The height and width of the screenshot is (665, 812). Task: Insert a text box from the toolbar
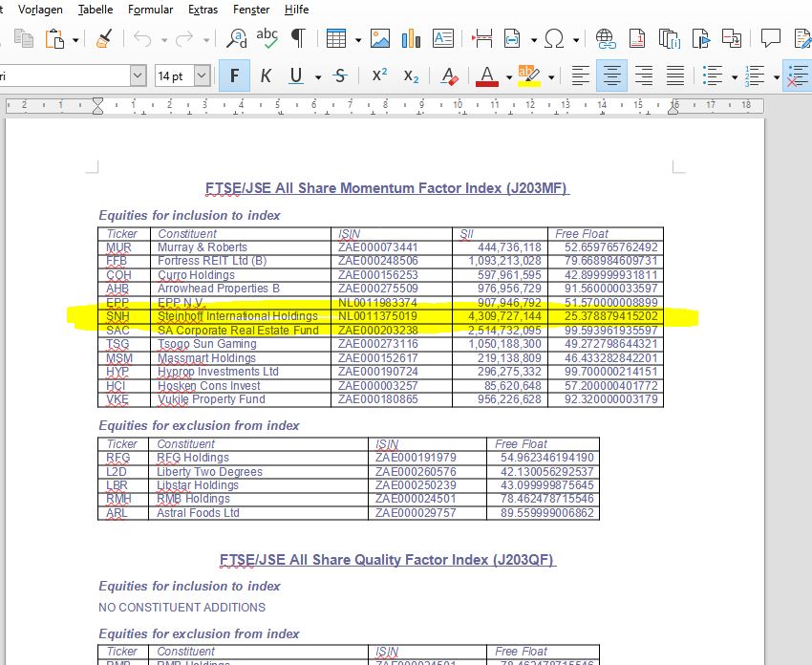coord(443,40)
